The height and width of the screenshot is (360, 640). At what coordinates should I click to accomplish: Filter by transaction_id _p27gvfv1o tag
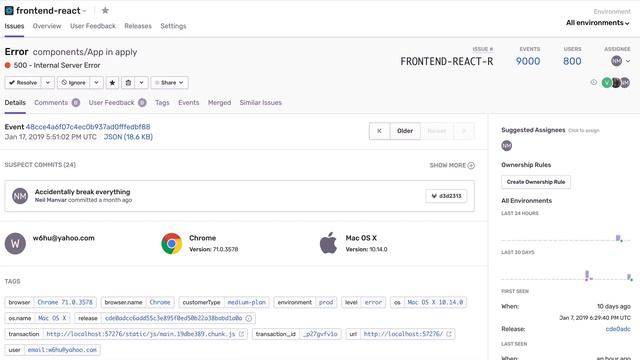[320, 334]
